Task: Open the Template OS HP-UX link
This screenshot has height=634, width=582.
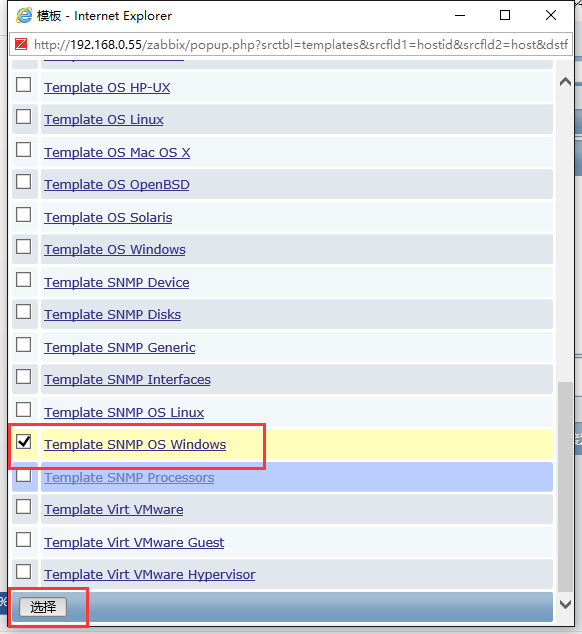Action: (x=107, y=87)
